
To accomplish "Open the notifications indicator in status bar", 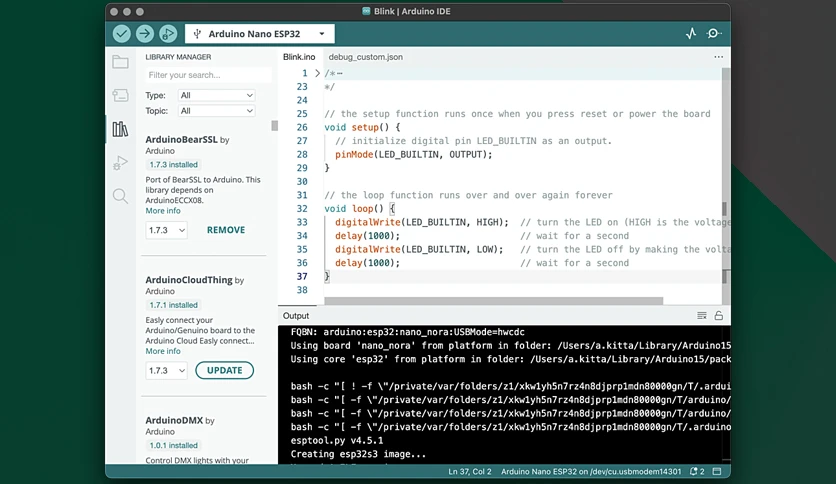I will (x=697, y=472).
